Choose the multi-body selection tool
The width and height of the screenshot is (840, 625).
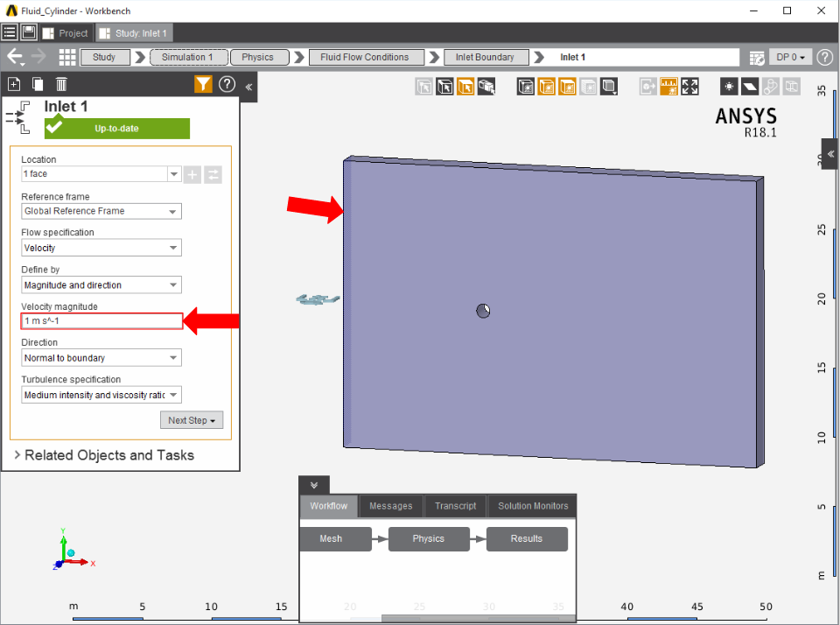tap(486, 87)
